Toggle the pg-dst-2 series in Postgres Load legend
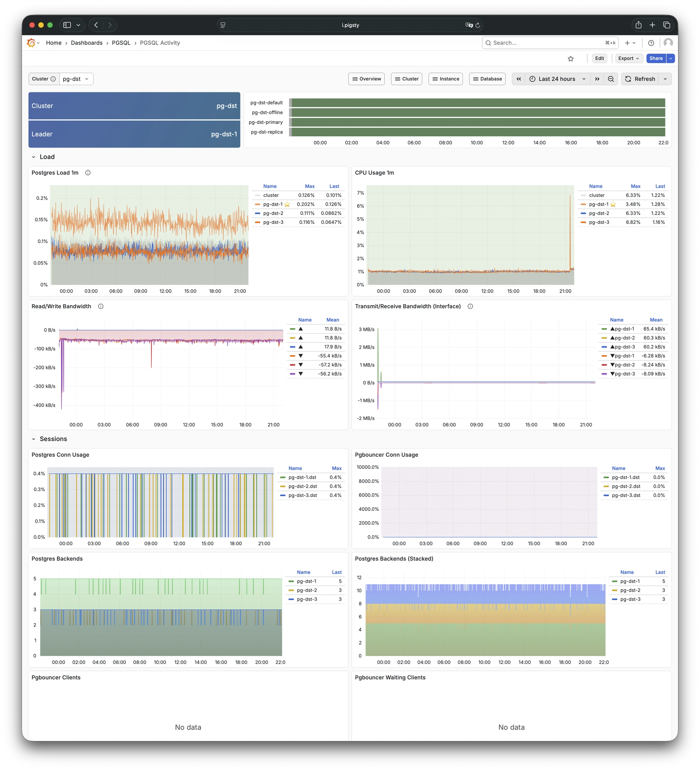This screenshot has width=700, height=770. (x=273, y=213)
